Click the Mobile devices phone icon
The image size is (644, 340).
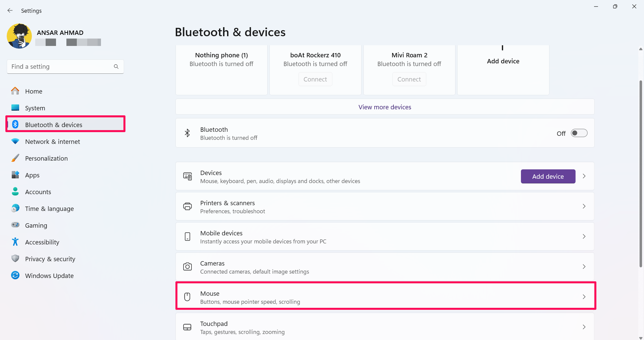coord(187,237)
